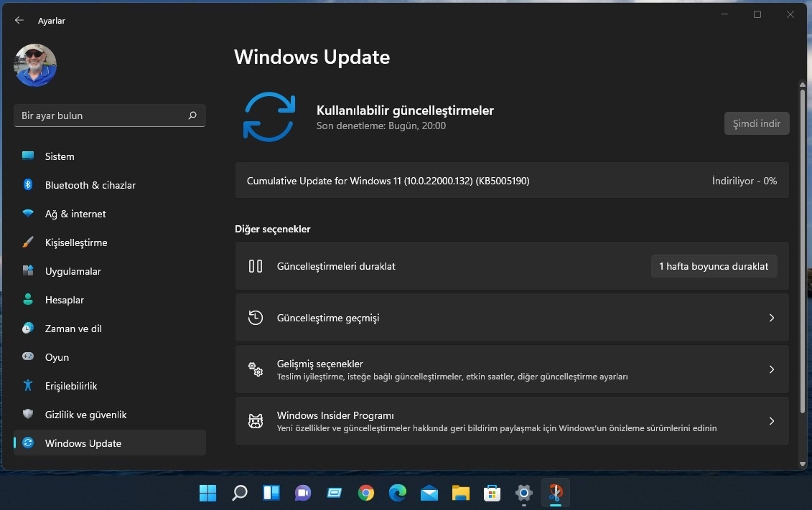This screenshot has height=510, width=812.
Task: Maximize the Ayarlar window
Action: 757,14
